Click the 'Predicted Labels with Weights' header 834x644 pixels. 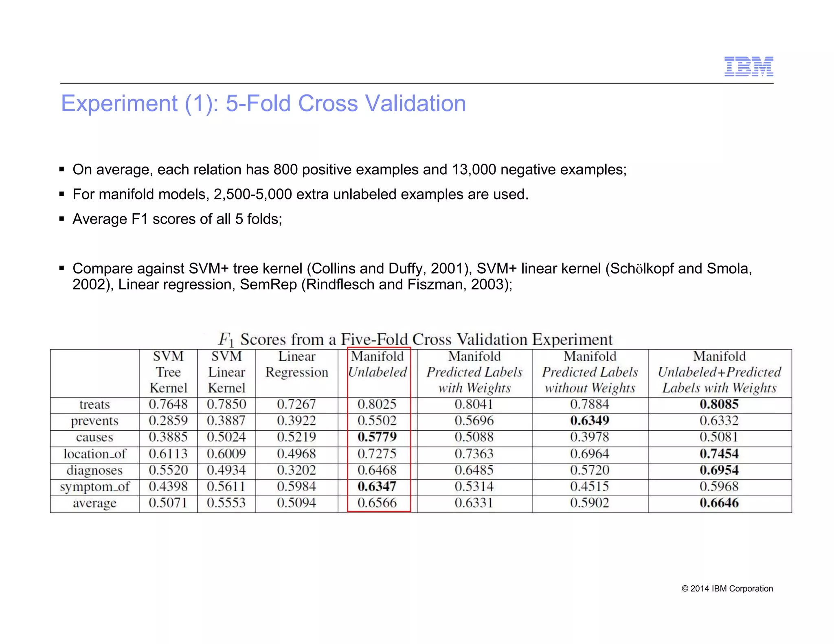pos(474,372)
